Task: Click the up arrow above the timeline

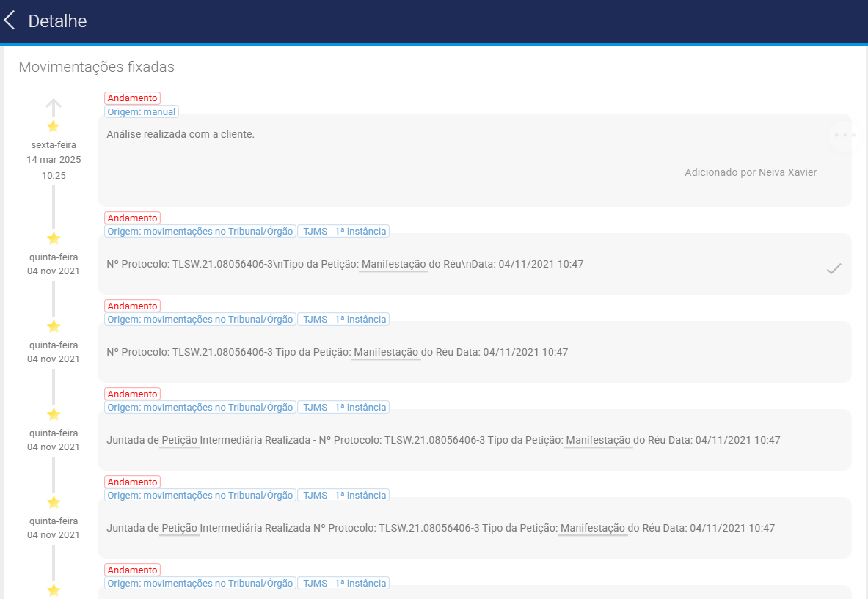Action: pos(53,107)
